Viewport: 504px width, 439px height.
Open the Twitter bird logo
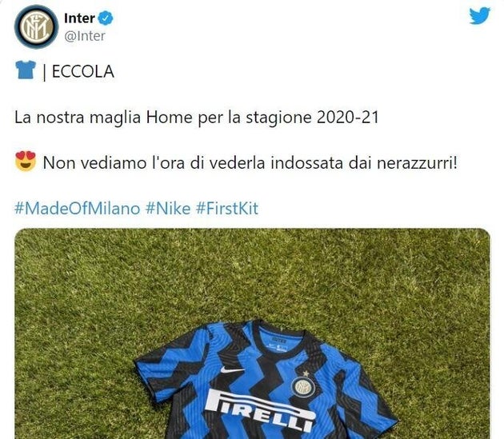tap(479, 16)
